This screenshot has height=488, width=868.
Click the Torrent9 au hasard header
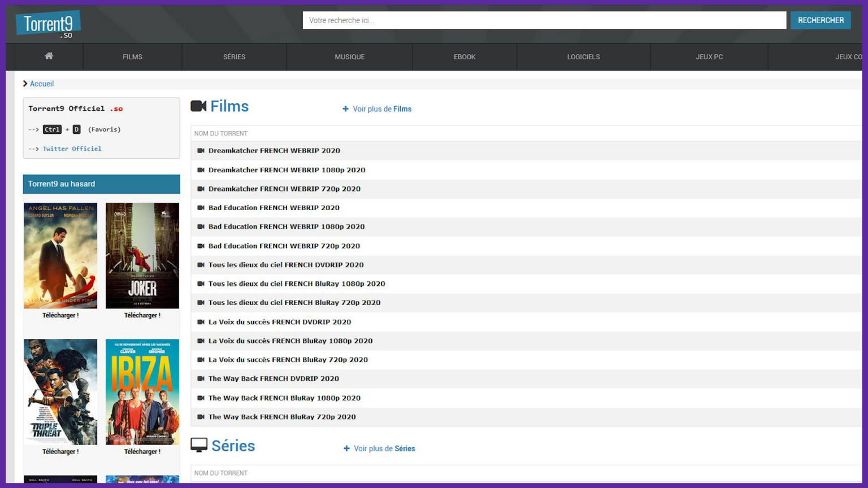pos(101,184)
